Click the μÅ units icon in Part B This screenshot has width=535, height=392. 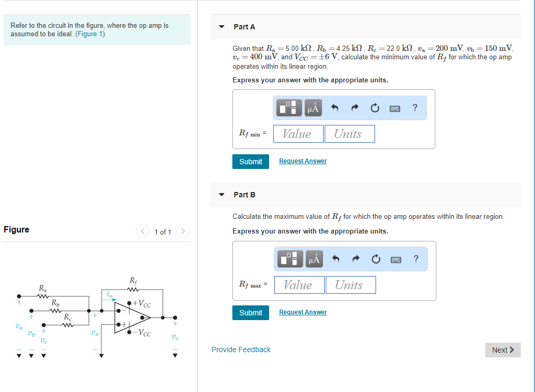click(x=313, y=259)
